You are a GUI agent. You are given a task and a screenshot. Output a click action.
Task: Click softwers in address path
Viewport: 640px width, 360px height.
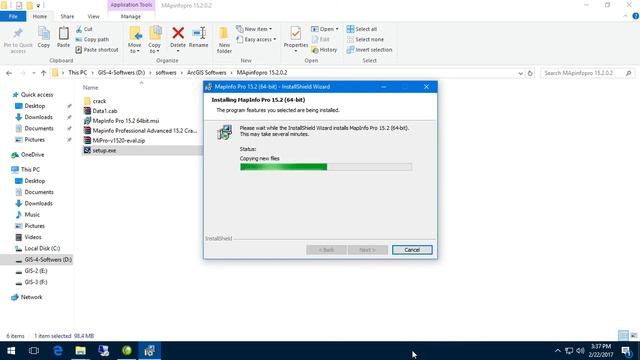[166, 73]
